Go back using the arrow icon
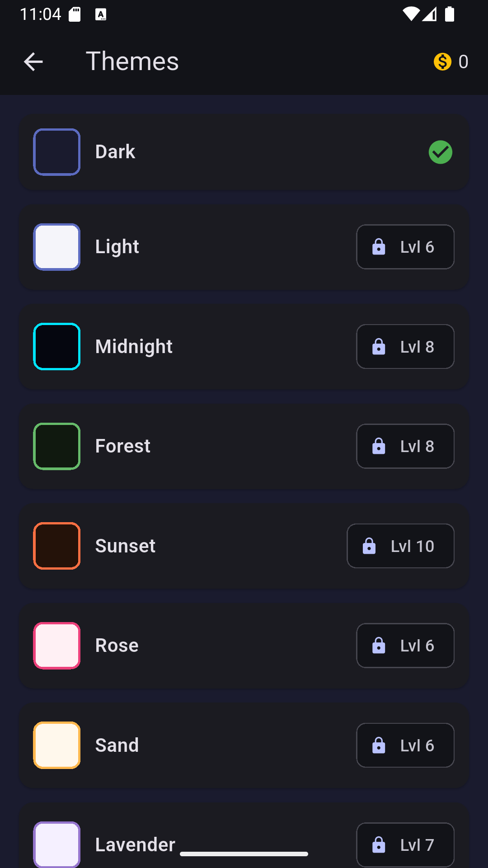488x868 pixels. coord(33,61)
